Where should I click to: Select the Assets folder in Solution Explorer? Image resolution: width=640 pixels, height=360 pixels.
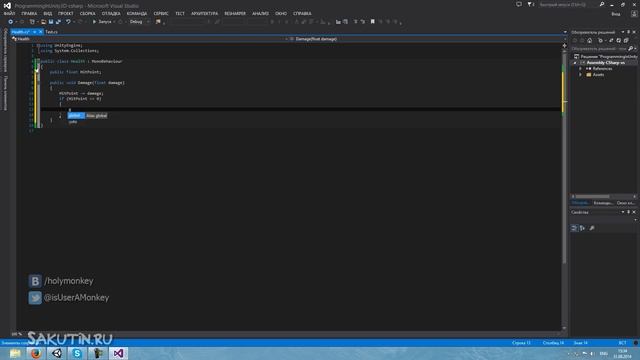[598, 75]
